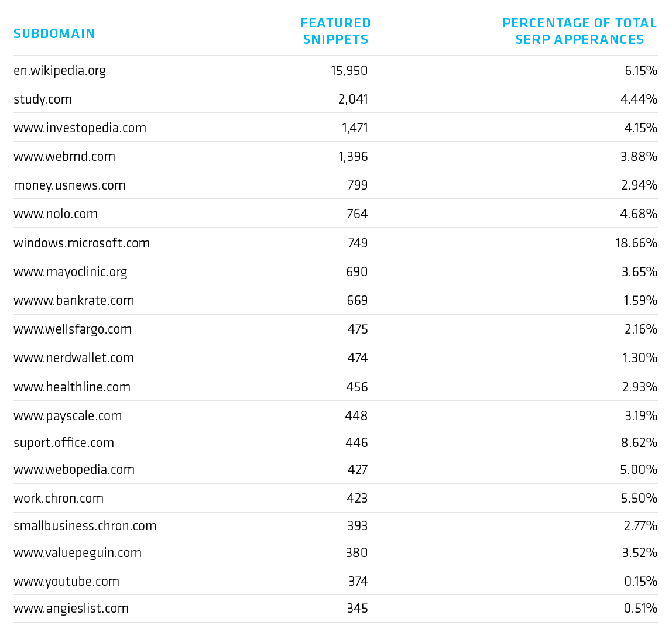Click the www.nolo.com entry

(55, 214)
